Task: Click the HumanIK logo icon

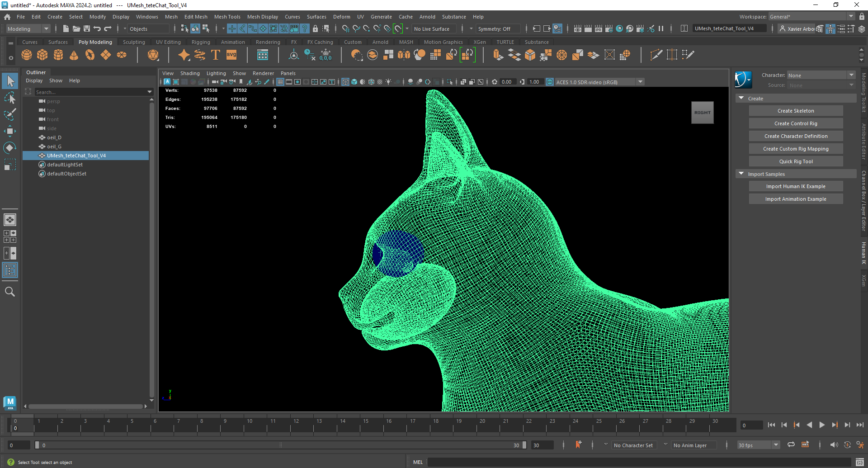Action: tap(743, 80)
